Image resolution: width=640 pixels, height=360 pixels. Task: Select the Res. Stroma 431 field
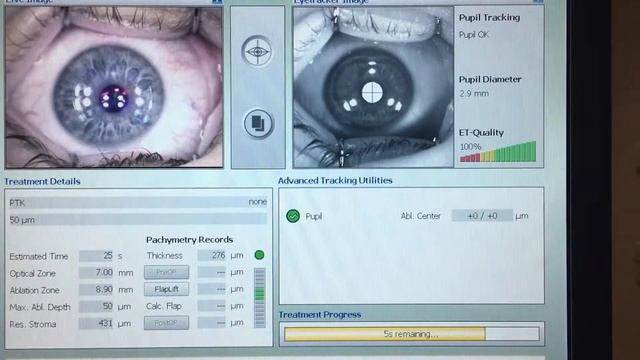click(x=96, y=324)
